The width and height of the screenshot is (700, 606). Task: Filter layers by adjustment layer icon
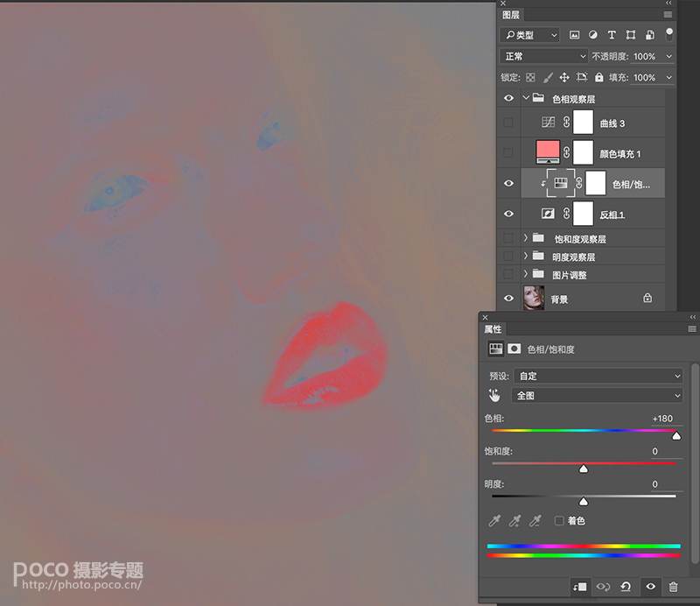[x=593, y=35]
